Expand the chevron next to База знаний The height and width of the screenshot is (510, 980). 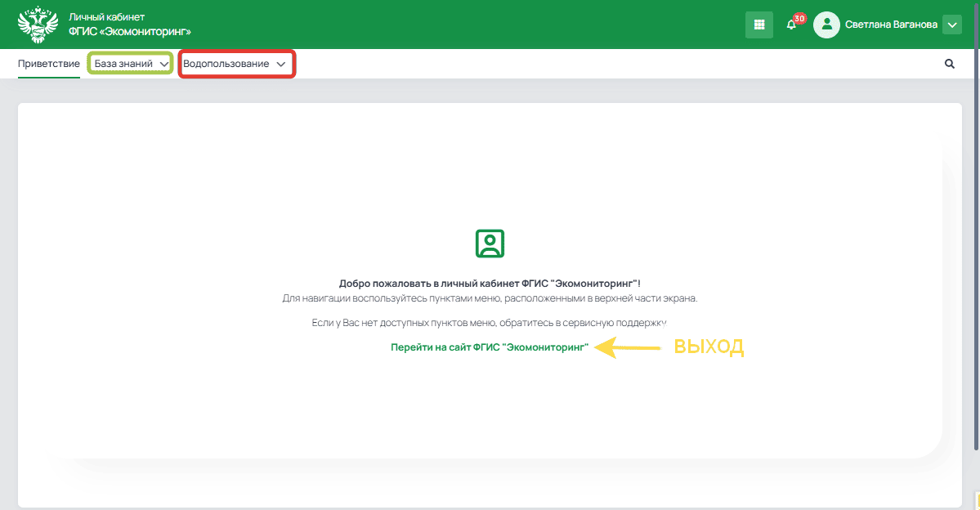pyautogui.click(x=164, y=65)
